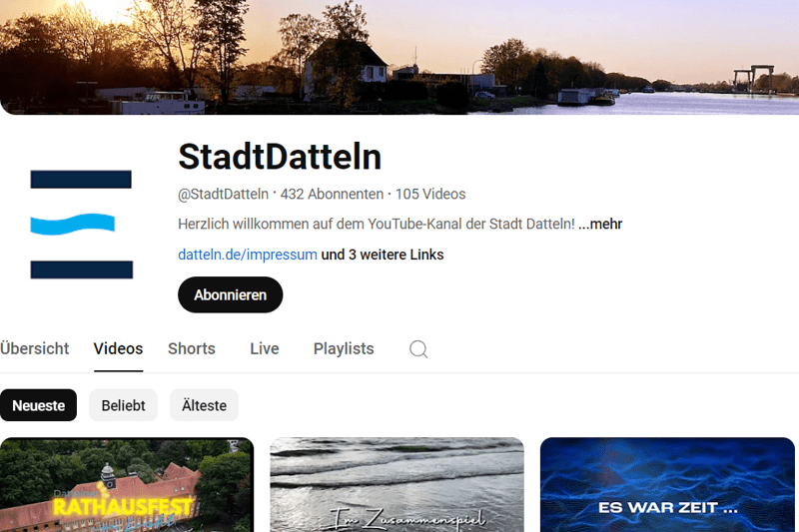Expand channel description with ...mehr
Screen dimensions: 799x532
click(600, 224)
